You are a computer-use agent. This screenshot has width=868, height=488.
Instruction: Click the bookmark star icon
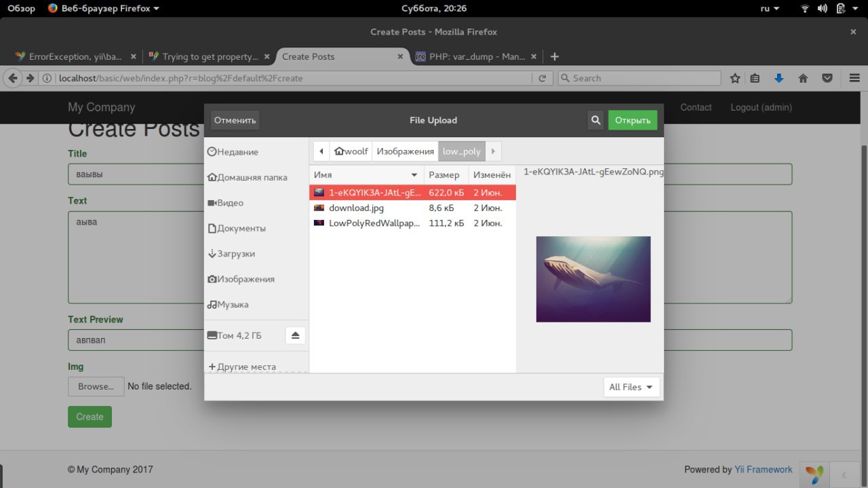[735, 78]
